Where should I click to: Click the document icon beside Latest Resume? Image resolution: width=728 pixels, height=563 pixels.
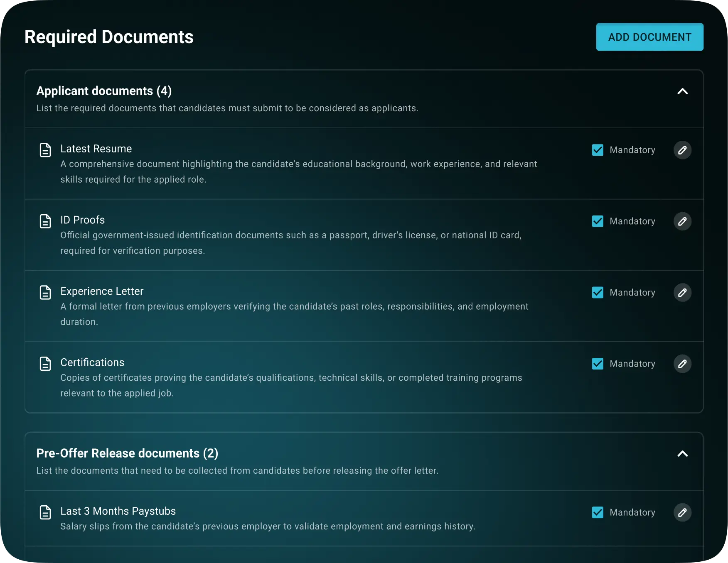point(45,150)
